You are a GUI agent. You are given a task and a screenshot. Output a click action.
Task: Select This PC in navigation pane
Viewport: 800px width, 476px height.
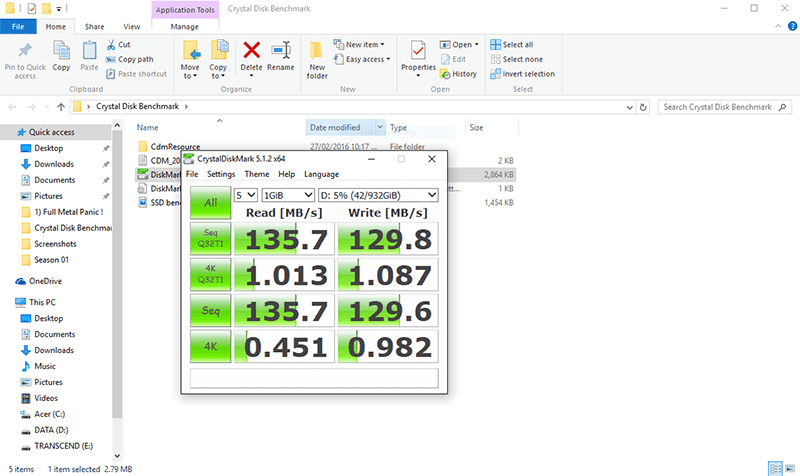click(42, 302)
